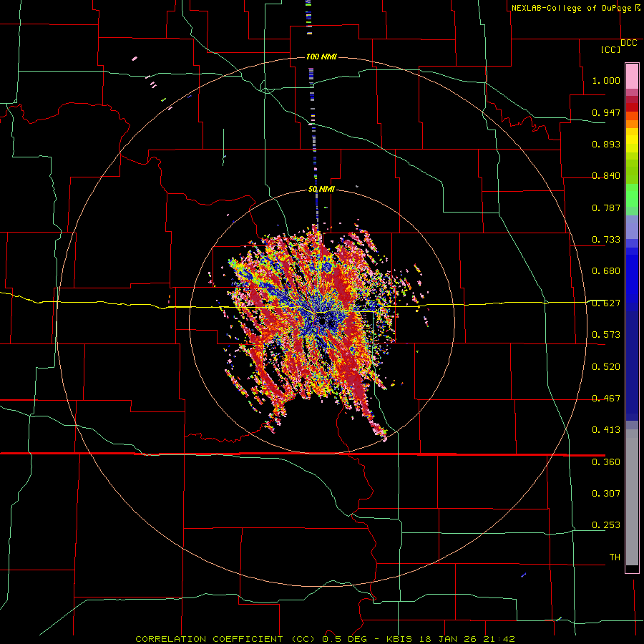The height and width of the screenshot is (644, 644).
Task: Select the 0.253 scale value
Action: pos(606,525)
